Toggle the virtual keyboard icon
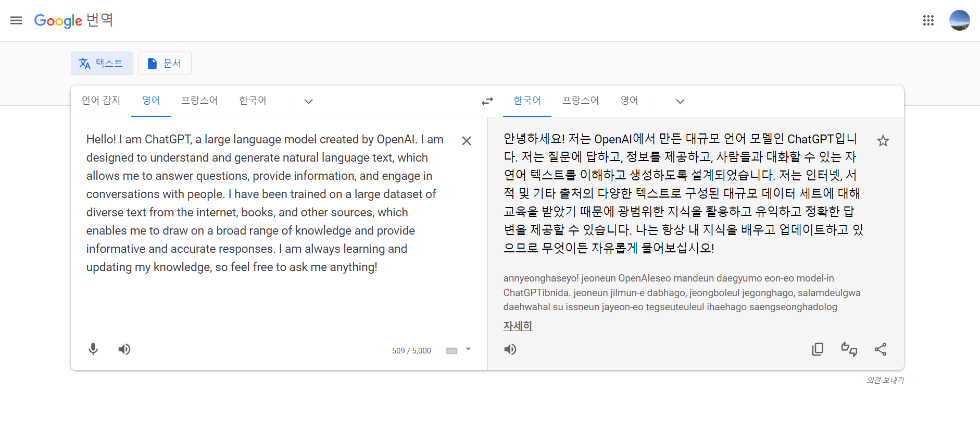This screenshot has width=980, height=428. (x=451, y=351)
